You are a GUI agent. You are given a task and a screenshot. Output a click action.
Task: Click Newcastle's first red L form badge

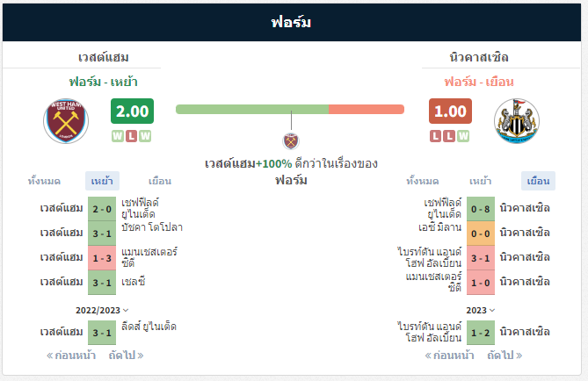[x=436, y=136]
